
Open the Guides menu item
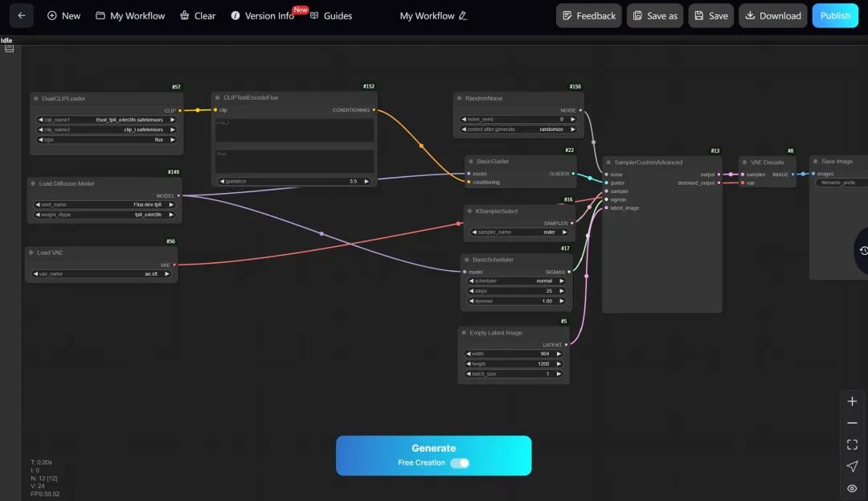(x=330, y=15)
